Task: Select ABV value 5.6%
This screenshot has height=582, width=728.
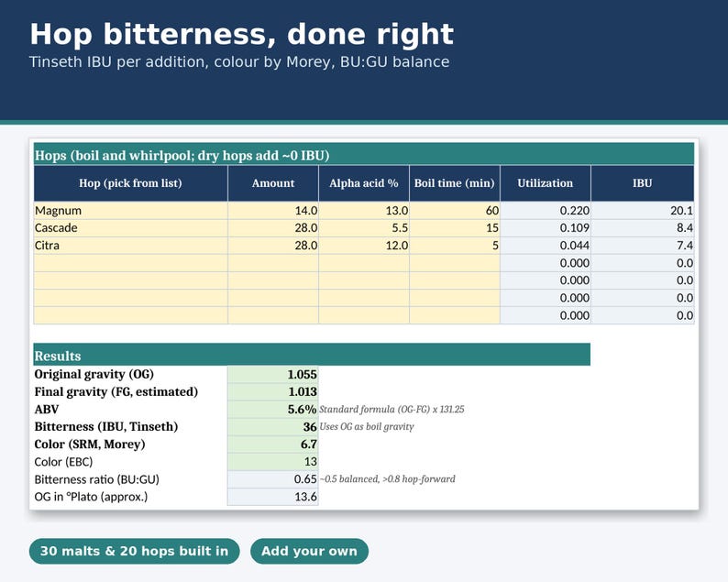Action: 273,410
